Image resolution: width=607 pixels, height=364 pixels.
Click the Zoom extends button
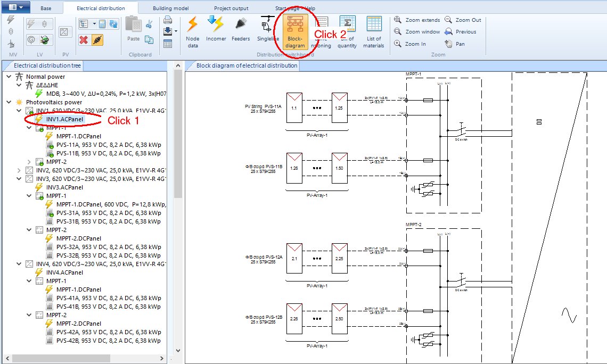(x=417, y=20)
